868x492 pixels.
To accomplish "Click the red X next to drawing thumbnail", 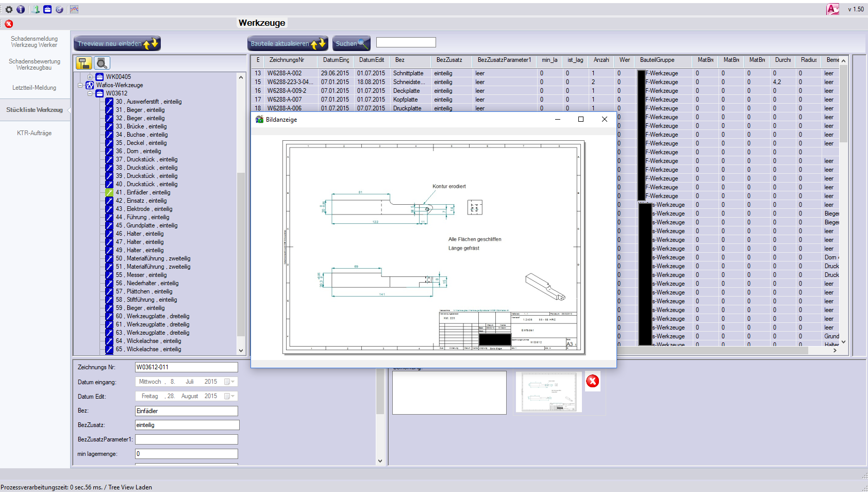I will point(593,381).
